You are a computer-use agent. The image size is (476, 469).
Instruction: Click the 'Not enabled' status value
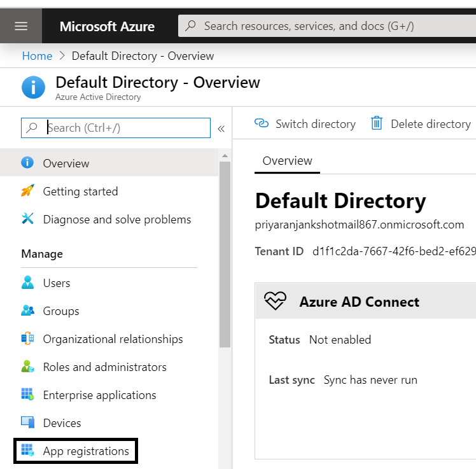[340, 340]
